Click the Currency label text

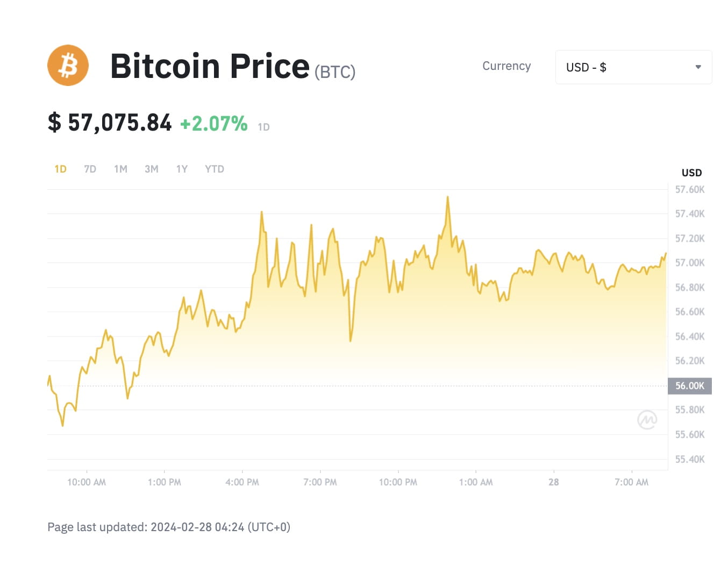(x=506, y=66)
